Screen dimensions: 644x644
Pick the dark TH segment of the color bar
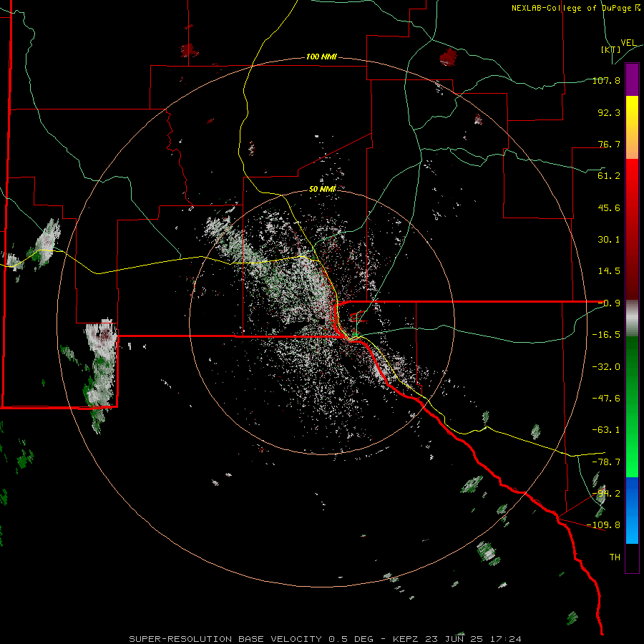[x=632, y=558]
